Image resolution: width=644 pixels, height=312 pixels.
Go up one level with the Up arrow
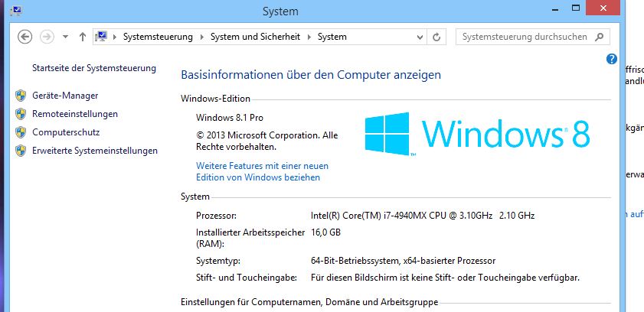(x=83, y=37)
